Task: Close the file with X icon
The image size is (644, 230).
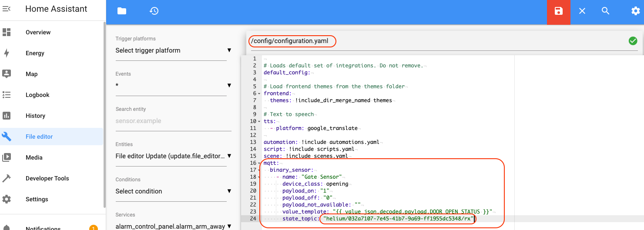Action: pos(582,11)
